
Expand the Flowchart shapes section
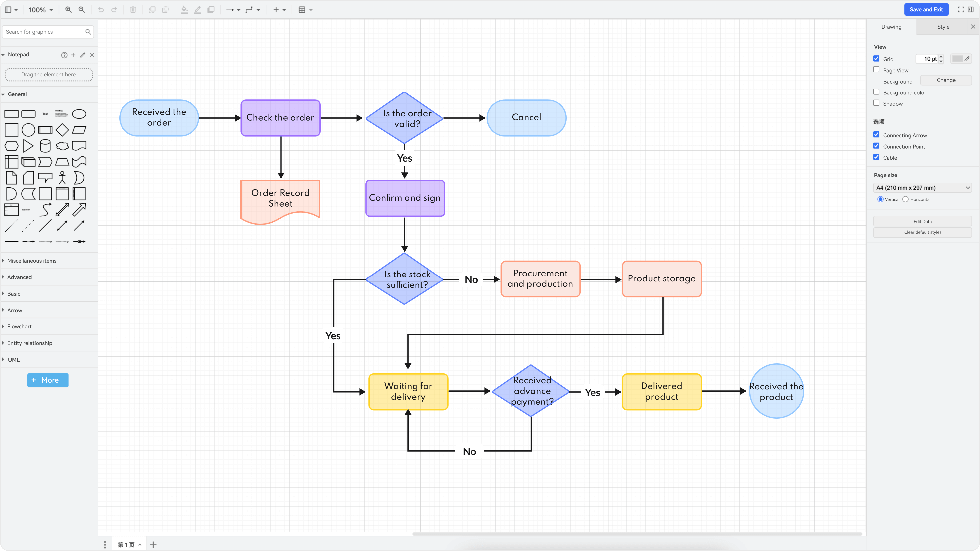click(19, 326)
